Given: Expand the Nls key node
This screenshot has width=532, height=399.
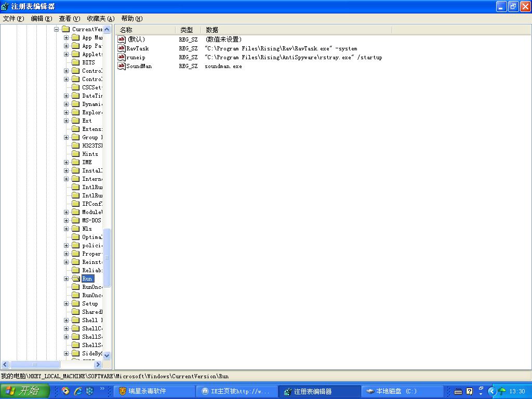Looking at the screenshot, I should tap(66, 229).
